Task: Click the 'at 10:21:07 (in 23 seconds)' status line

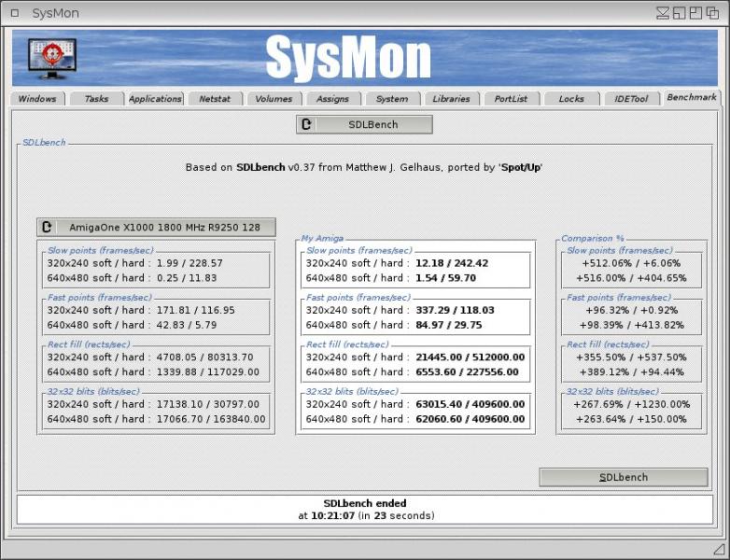Action: point(366,516)
